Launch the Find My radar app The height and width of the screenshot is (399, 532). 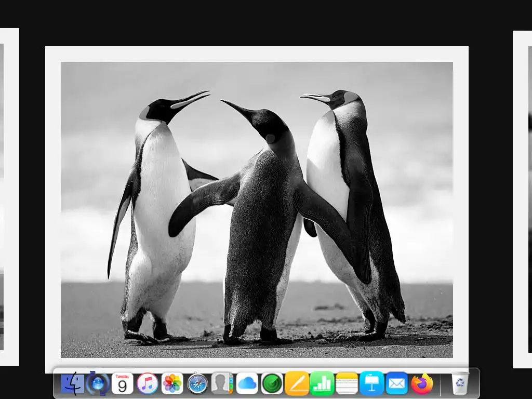click(x=272, y=384)
